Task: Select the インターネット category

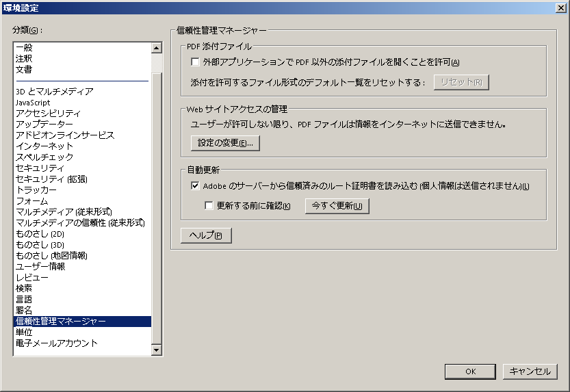Action: point(83,146)
